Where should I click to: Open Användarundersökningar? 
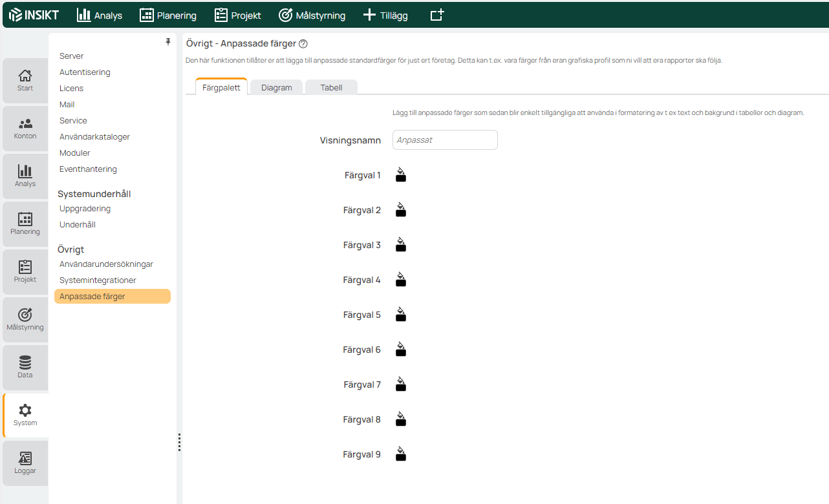pyautogui.click(x=106, y=264)
